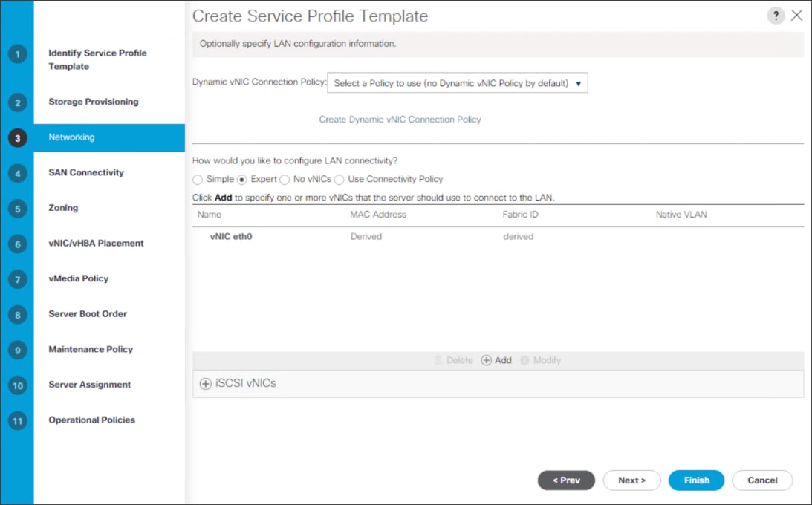
Task: Click the step 9 Maintenance Policy circle
Action: (17, 349)
